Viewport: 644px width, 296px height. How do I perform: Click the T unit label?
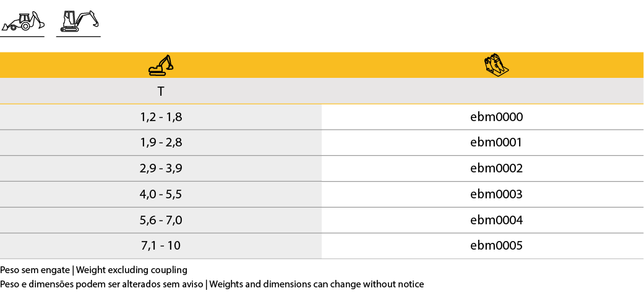(161, 91)
